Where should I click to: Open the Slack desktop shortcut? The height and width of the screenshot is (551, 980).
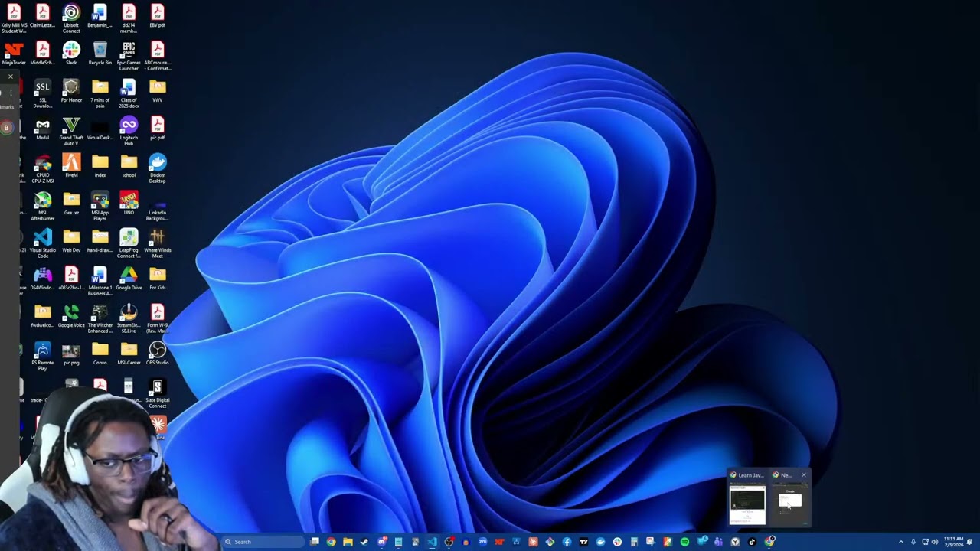pyautogui.click(x=71, y=54)
